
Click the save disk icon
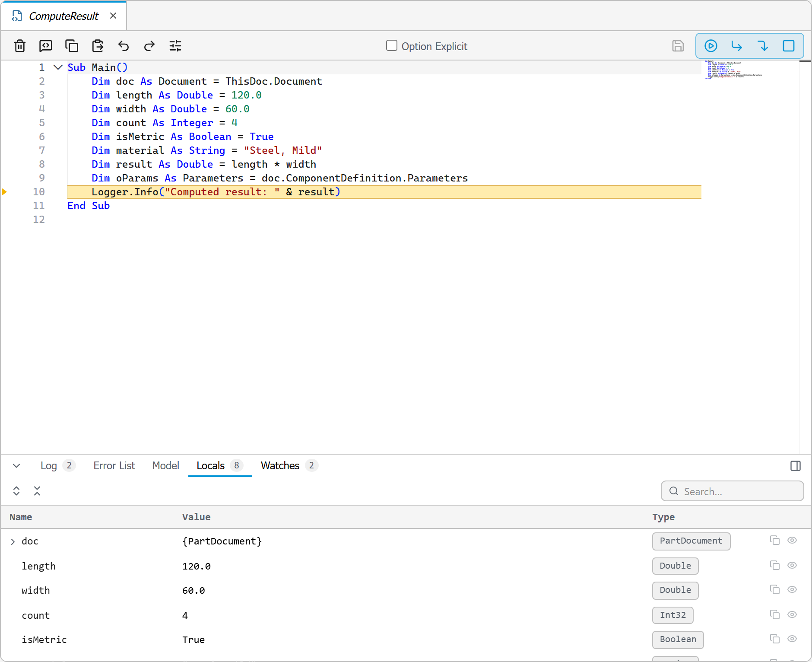pos(678,46)
